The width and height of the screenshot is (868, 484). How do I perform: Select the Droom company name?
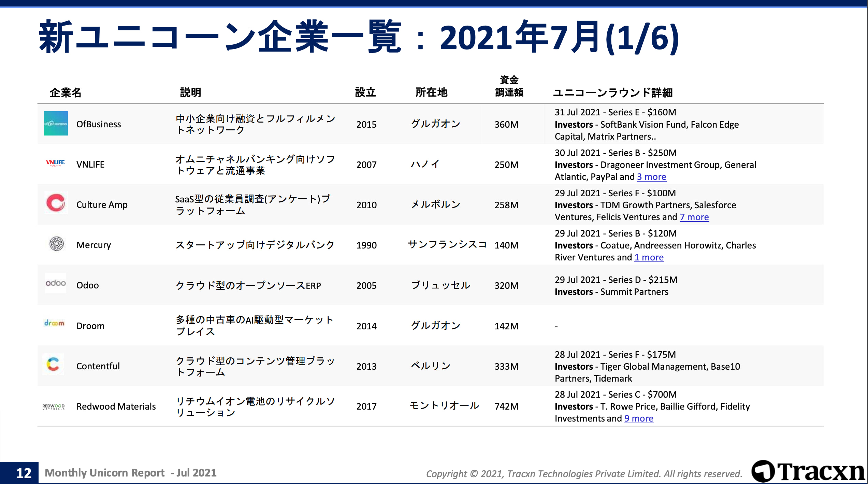tap(90, 326)
